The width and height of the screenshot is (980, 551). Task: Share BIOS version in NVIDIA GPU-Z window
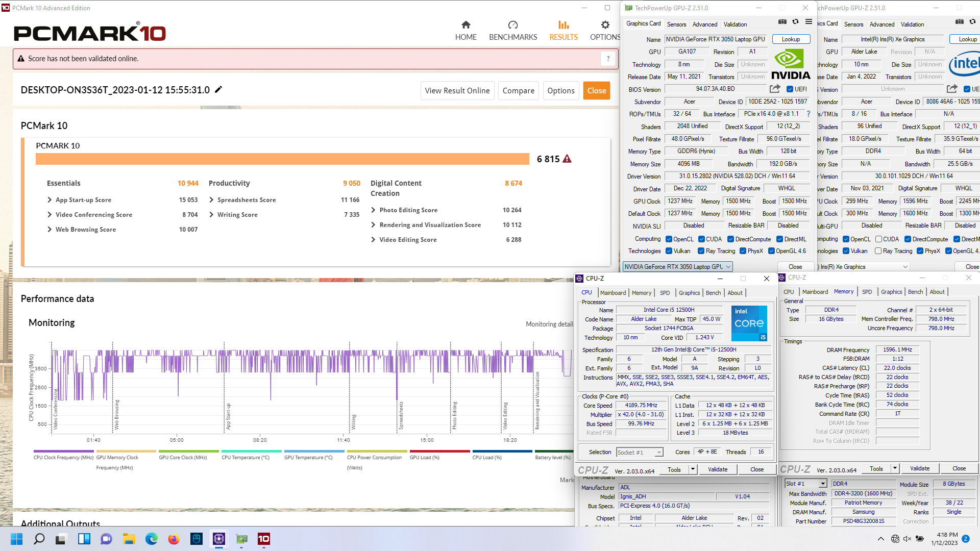tap(775, 89)
